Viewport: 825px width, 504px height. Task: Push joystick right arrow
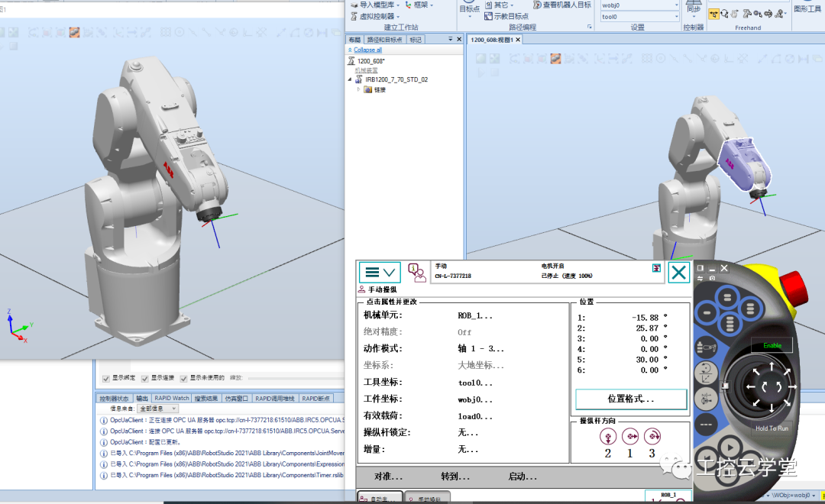tap(792, 386)
